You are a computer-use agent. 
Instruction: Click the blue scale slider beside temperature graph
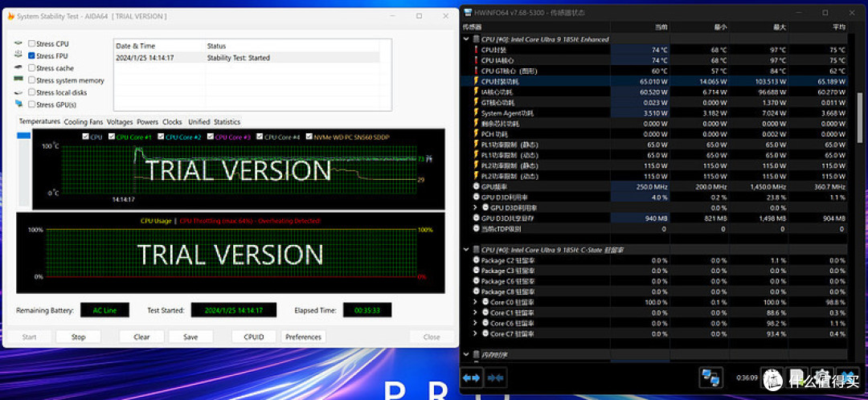click(x=24, y=136)
